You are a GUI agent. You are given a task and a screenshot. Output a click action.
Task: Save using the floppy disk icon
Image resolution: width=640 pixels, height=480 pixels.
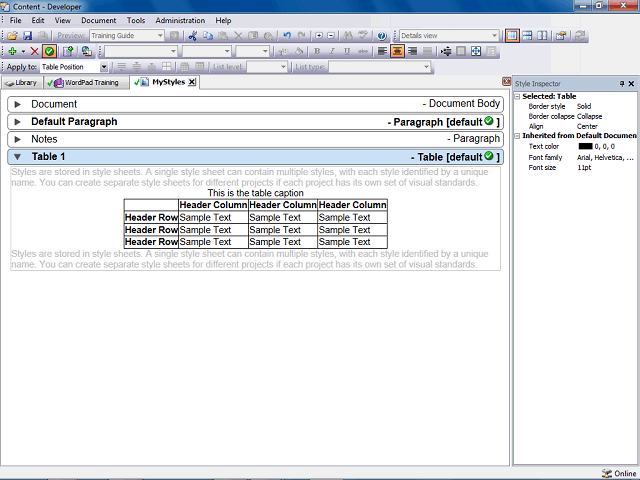click(27, 36)
